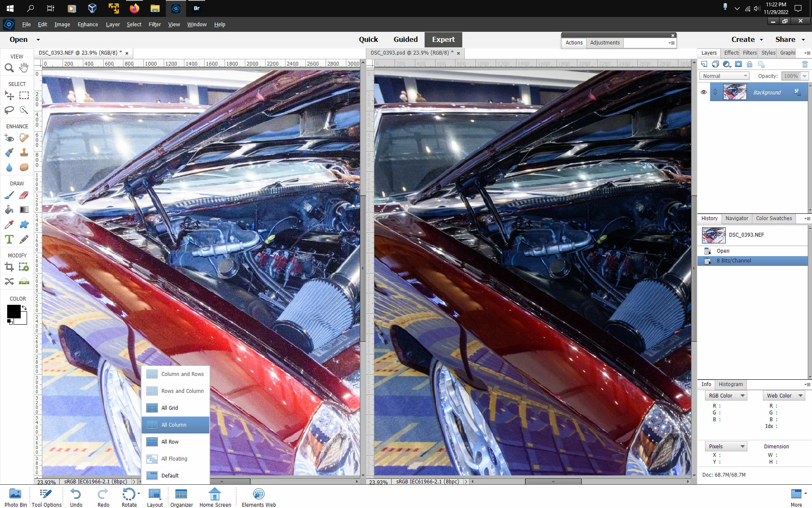Switch to the Histogram tab
Image resolution: width=812 pixels, height=508 pixels.
pos(730,384)
